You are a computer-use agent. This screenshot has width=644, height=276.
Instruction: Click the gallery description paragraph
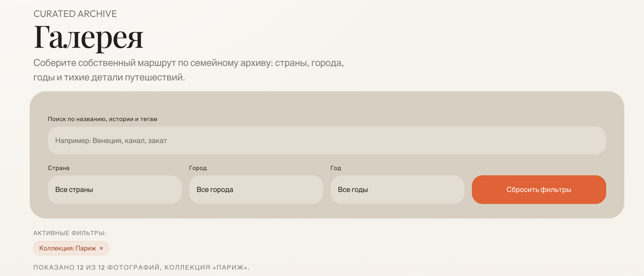(x=189, y=70)
